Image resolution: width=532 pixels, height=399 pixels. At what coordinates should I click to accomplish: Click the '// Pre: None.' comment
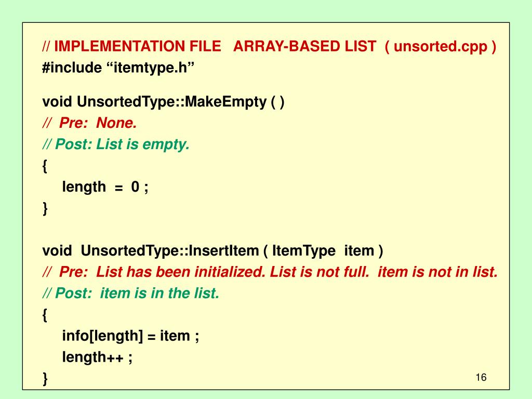(89, 123)
